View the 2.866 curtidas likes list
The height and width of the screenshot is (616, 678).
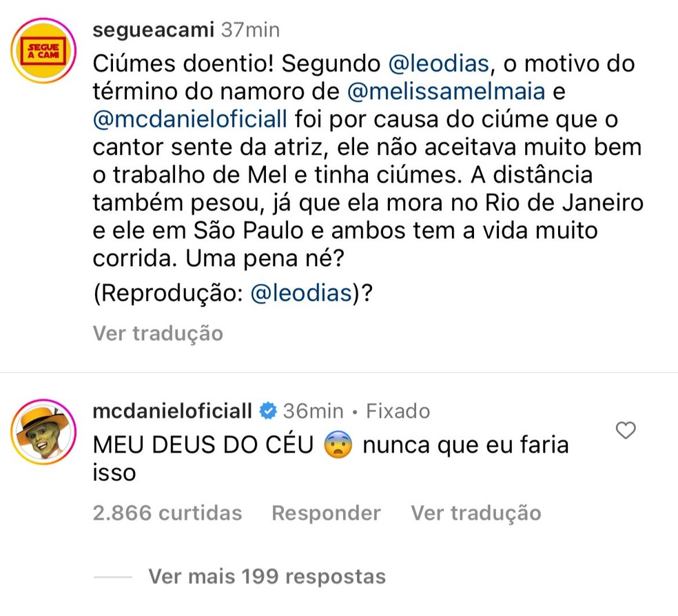[167, 513]
